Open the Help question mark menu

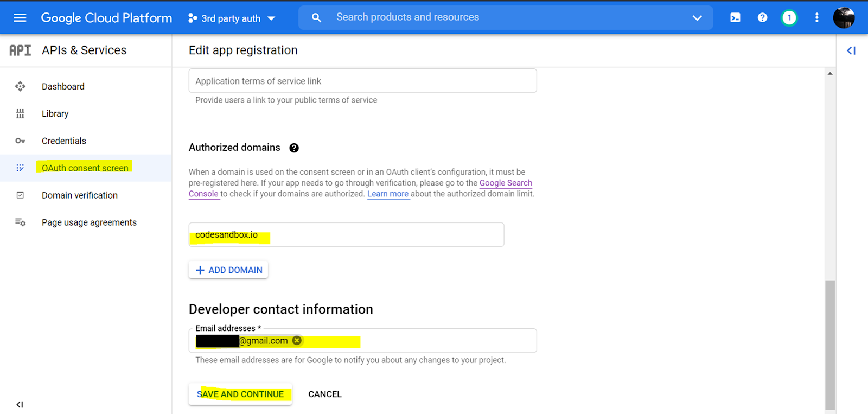762,18
